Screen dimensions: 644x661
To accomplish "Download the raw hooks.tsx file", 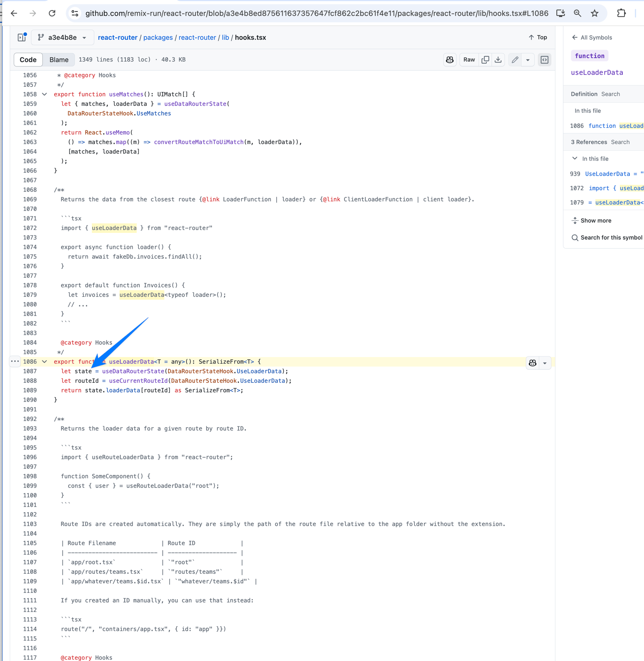I will point(498,60).
